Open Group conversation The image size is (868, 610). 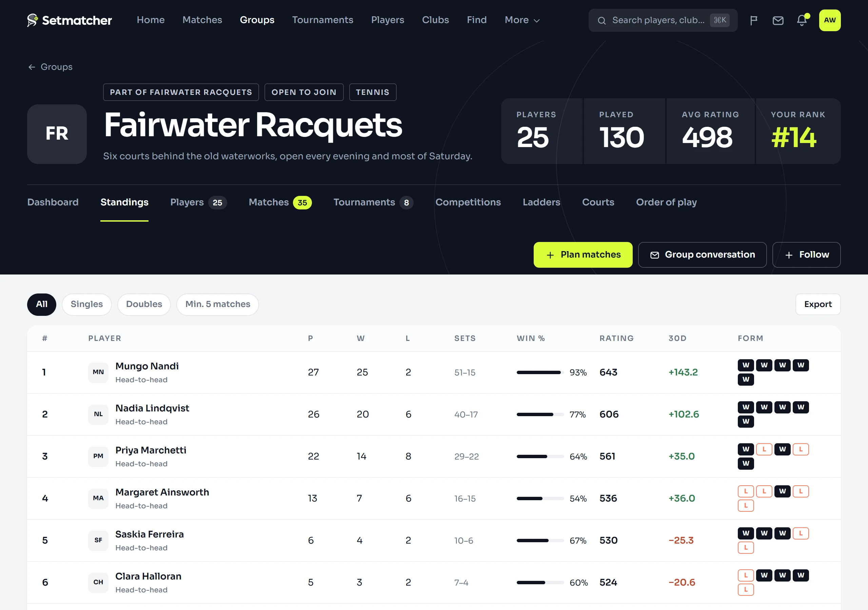point(703,255)
